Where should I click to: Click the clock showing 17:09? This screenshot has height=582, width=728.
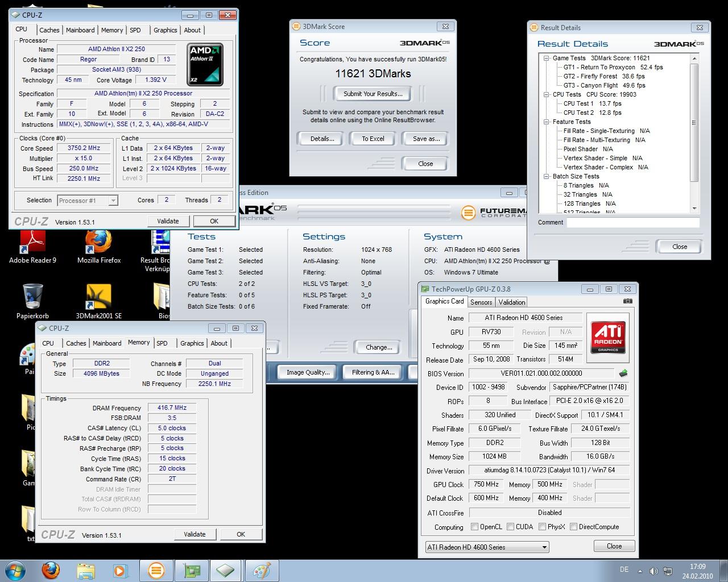698,567
